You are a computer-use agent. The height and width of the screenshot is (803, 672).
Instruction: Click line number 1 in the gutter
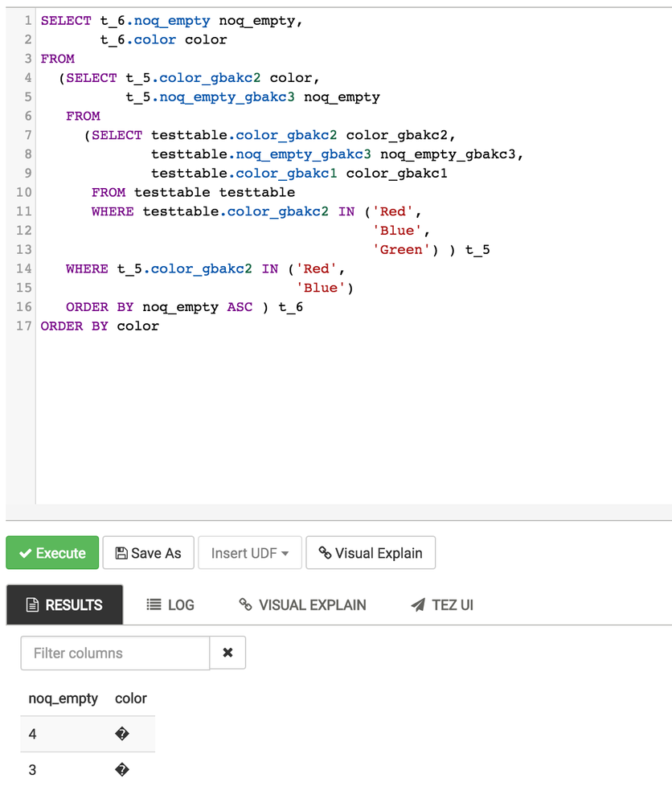[26, 20]
